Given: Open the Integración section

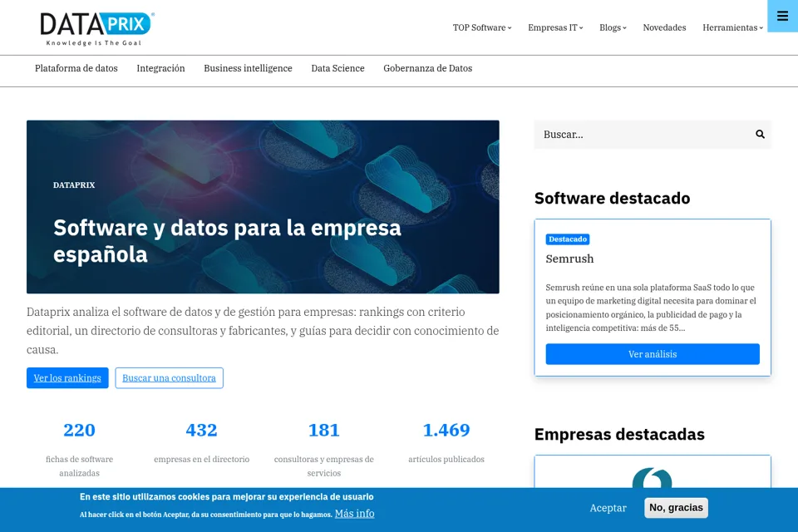Looking at the screenshot, I should [160, 68].
